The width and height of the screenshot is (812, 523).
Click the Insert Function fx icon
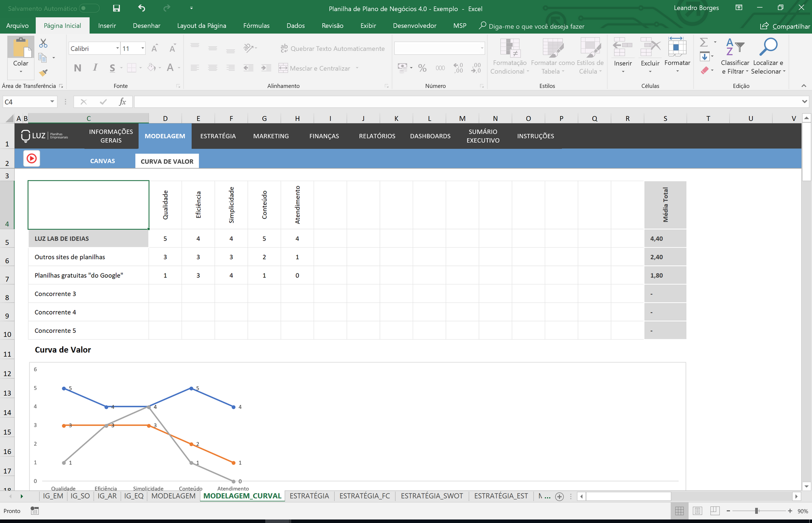click(123, 102)
